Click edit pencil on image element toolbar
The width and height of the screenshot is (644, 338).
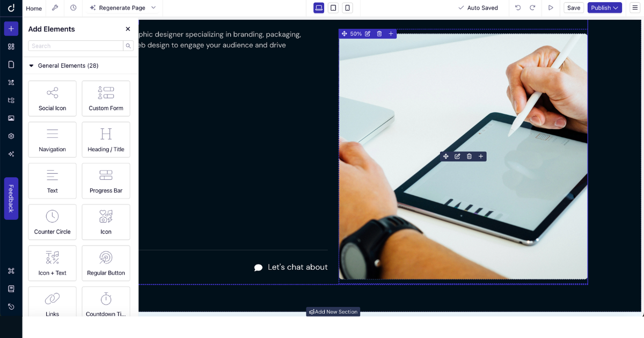(x=457, y=157)
